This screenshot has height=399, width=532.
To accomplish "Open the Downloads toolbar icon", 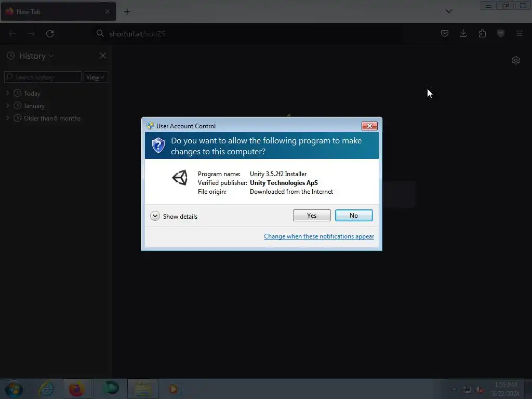I will click(x=463, y=33).
